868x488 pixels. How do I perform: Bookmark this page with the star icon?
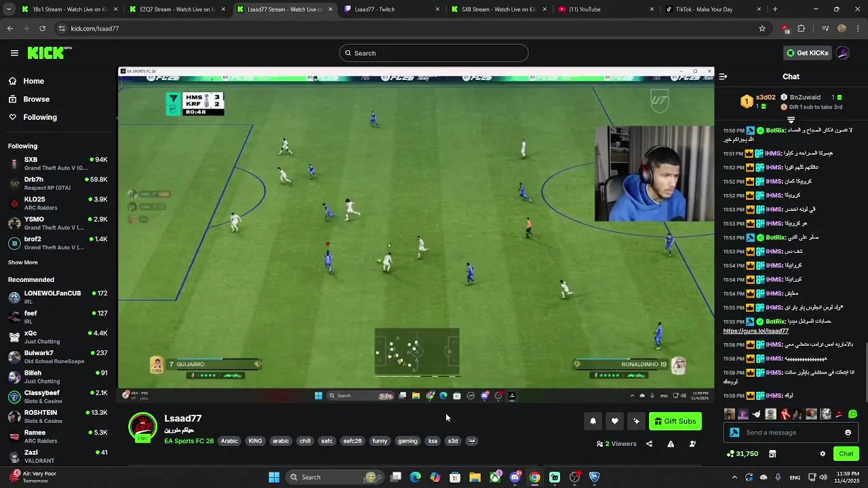coord(762,28)
